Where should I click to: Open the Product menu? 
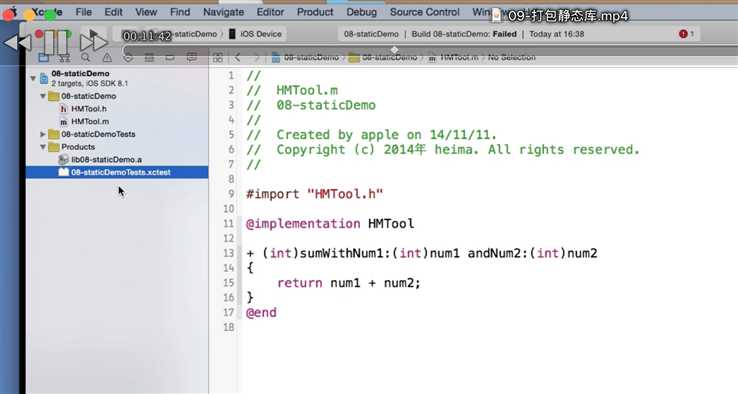point(315,12)
